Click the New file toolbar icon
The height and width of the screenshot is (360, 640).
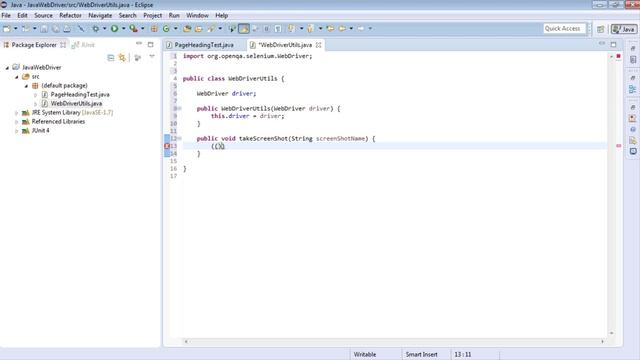point(7,29)
